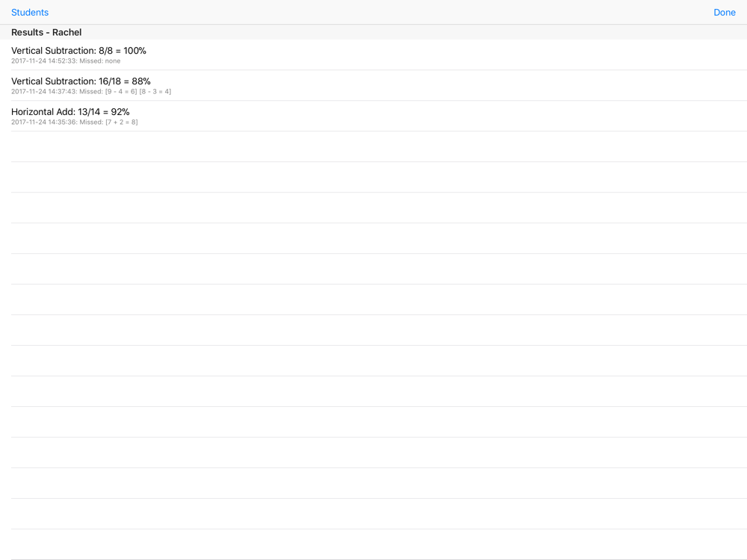This screenshot has width=747, height=560.
Task: Go back to the Students list
Action: pos(30,13)
